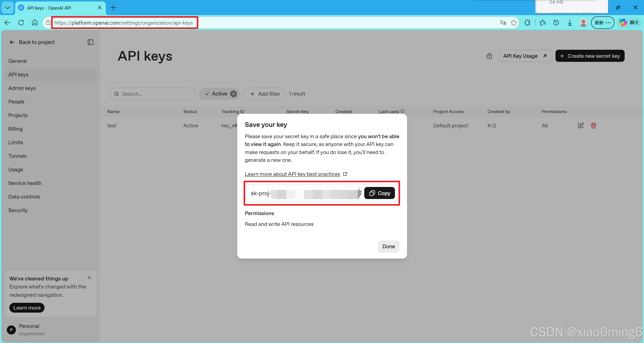View site information lock icon

(48, 23)
